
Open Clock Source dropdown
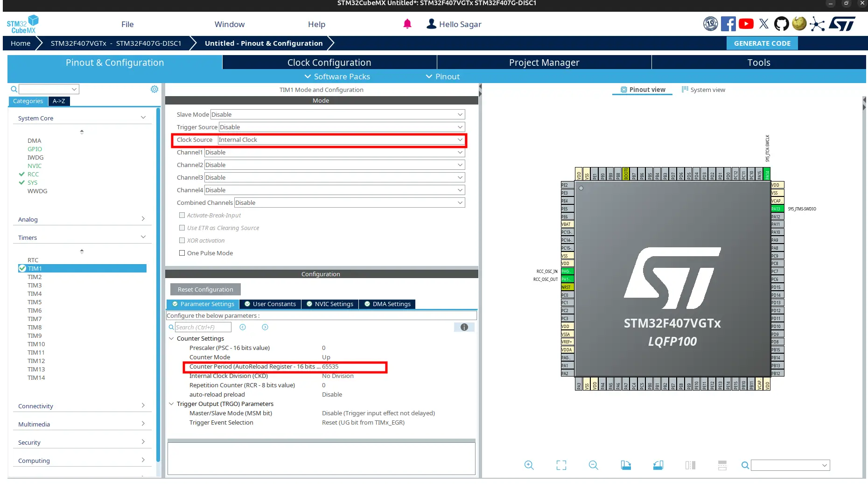(x=342, y=140)
